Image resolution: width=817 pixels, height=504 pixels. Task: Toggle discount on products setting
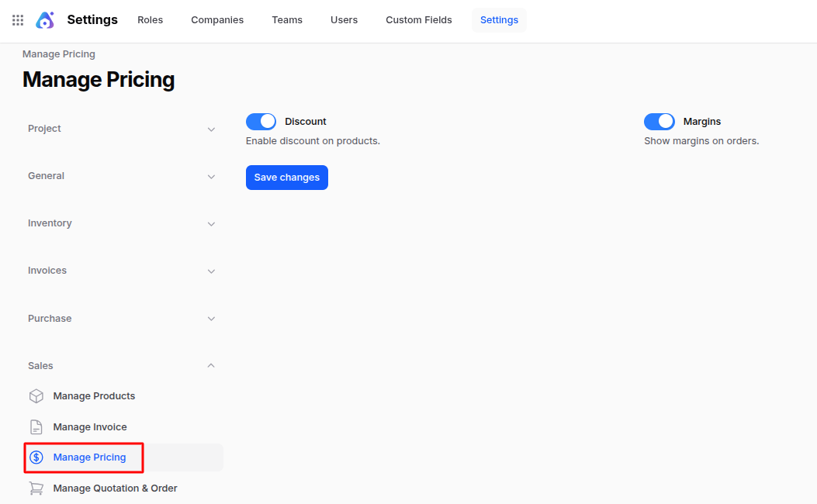tap(261, 121)
